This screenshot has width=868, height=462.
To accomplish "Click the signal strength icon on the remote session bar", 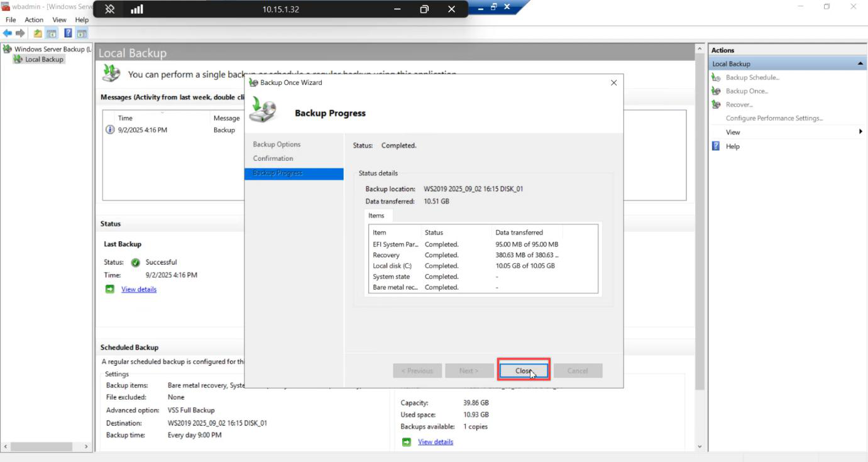I will [x=136, y=9].
